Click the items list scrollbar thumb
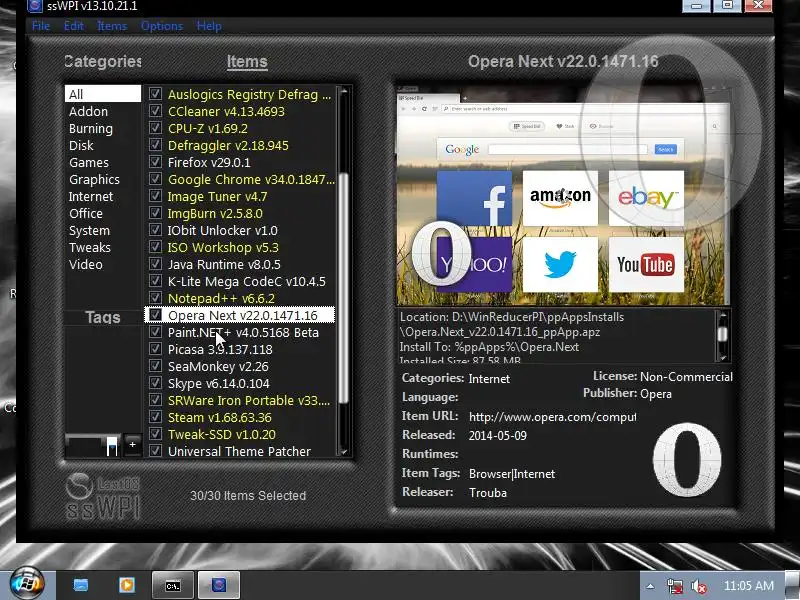Image resolution: width=800 pixels, height=600 pixels. (x=343, y=288)
